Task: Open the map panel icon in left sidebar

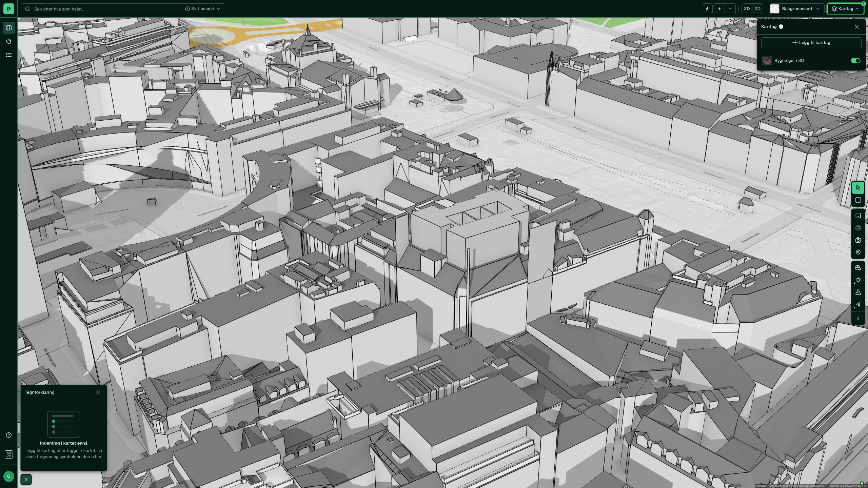Action: [9, 28]
